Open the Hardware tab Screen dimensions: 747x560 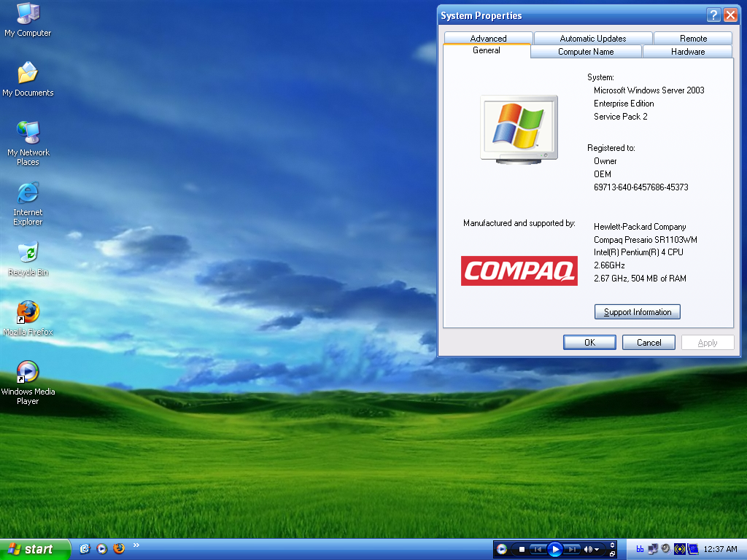(688, 52)
